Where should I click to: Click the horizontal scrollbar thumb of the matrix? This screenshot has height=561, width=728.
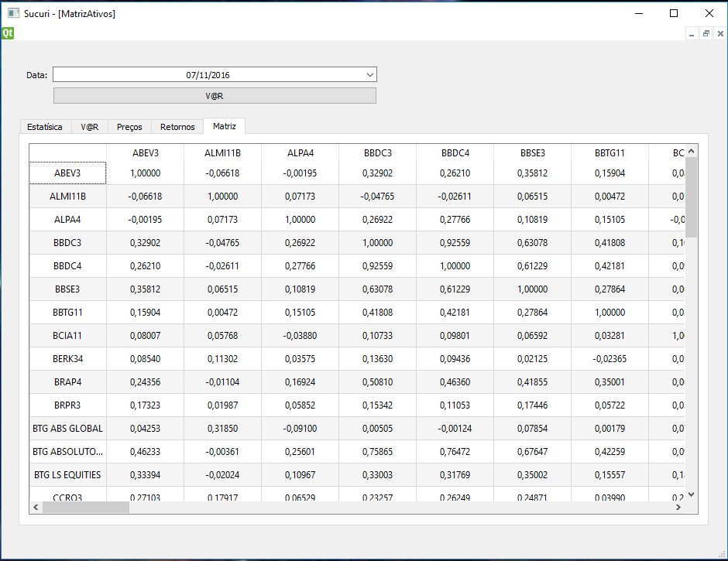click(x=86, y=508)
